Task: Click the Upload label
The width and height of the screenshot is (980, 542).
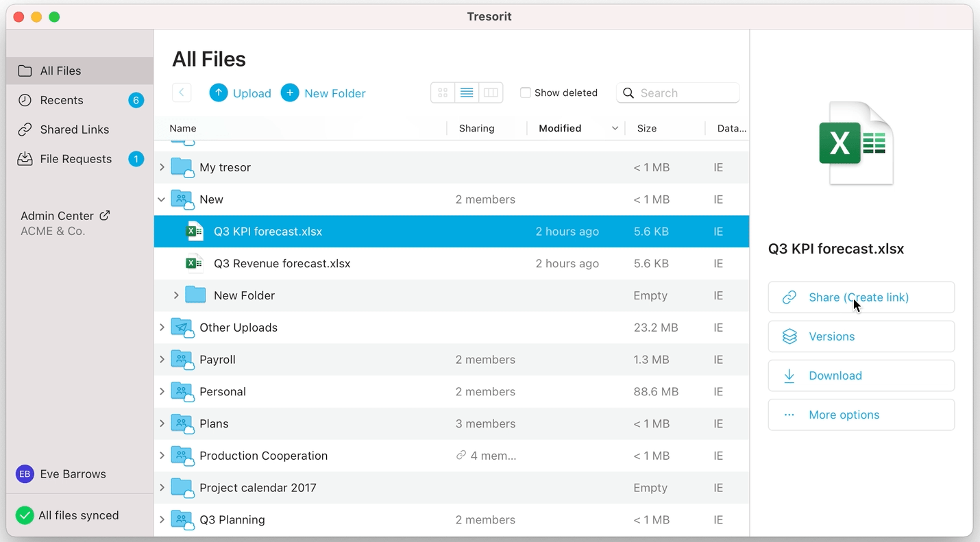Action: 252,93
